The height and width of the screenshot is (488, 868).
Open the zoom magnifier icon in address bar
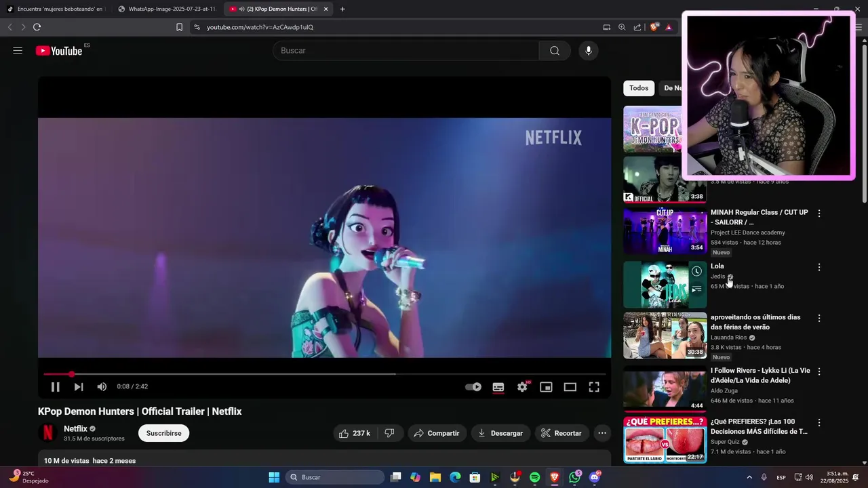point(622,27)
